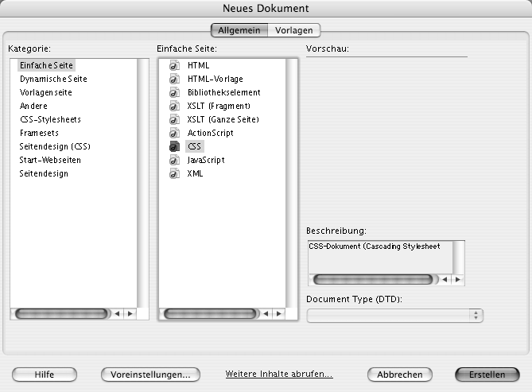Click the HTML document icon
The height and width of the screenshot is (392, 532).
tap(174, 65)
